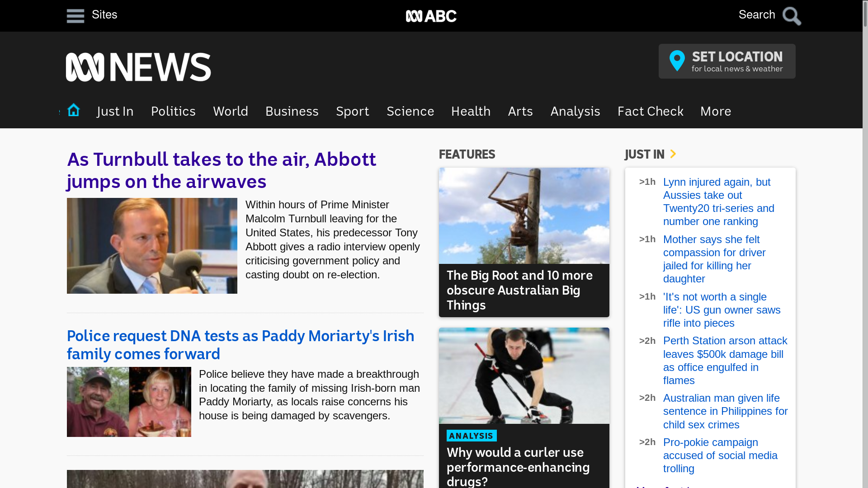Click the curler feature photo
Viewport: 868px width, 488px height.
524,376
